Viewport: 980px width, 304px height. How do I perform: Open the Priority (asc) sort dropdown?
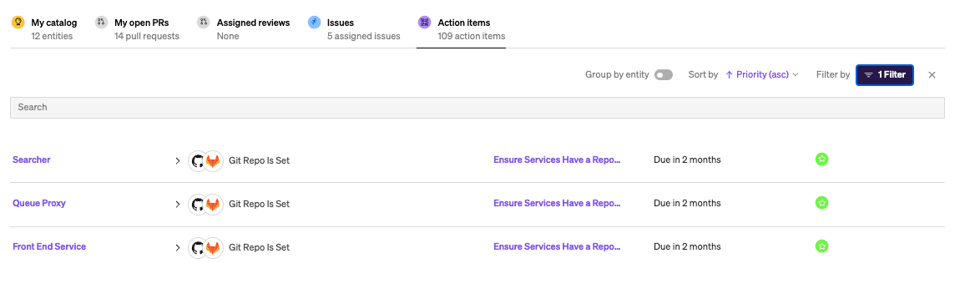762,74
